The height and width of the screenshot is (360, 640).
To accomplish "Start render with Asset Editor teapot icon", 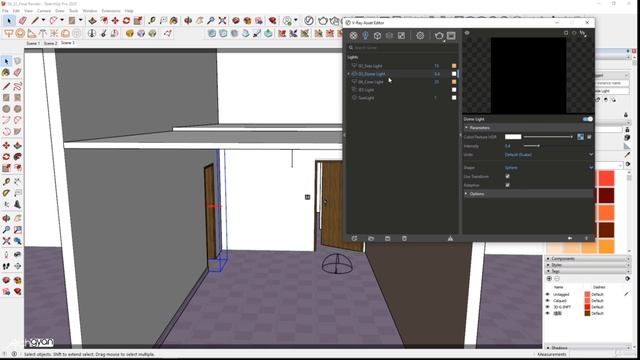I will click(x=439, y=36).
